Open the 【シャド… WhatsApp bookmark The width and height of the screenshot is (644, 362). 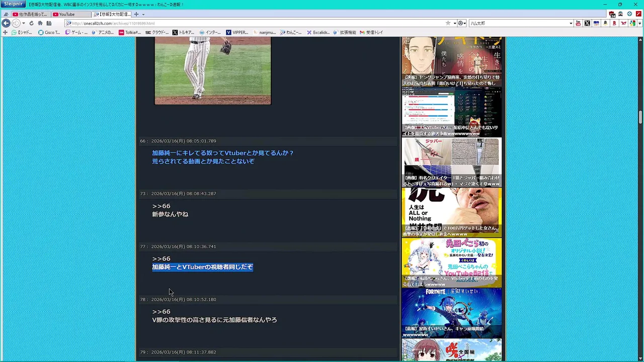pyautogui.click(x=21, y=32)
